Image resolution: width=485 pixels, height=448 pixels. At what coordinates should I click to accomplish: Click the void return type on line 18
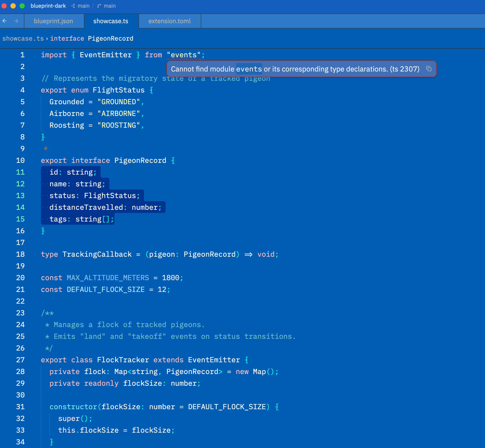(x=266, y=254)
